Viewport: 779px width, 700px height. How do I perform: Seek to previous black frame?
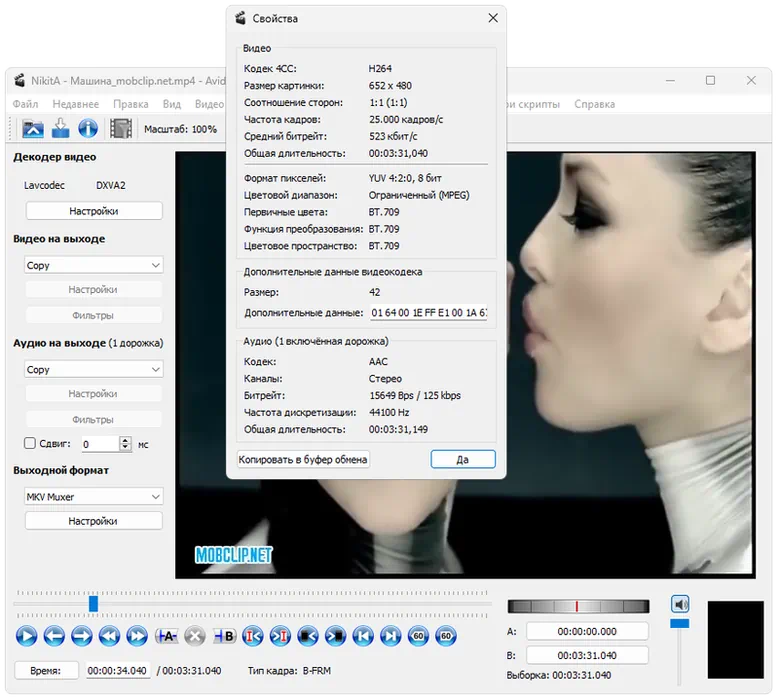(x=308, y=636)
